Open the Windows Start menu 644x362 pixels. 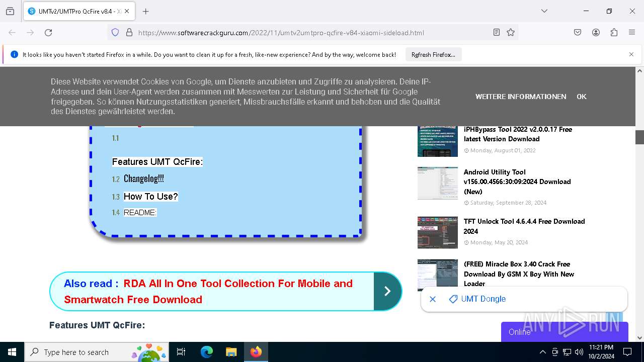point(12,352)
